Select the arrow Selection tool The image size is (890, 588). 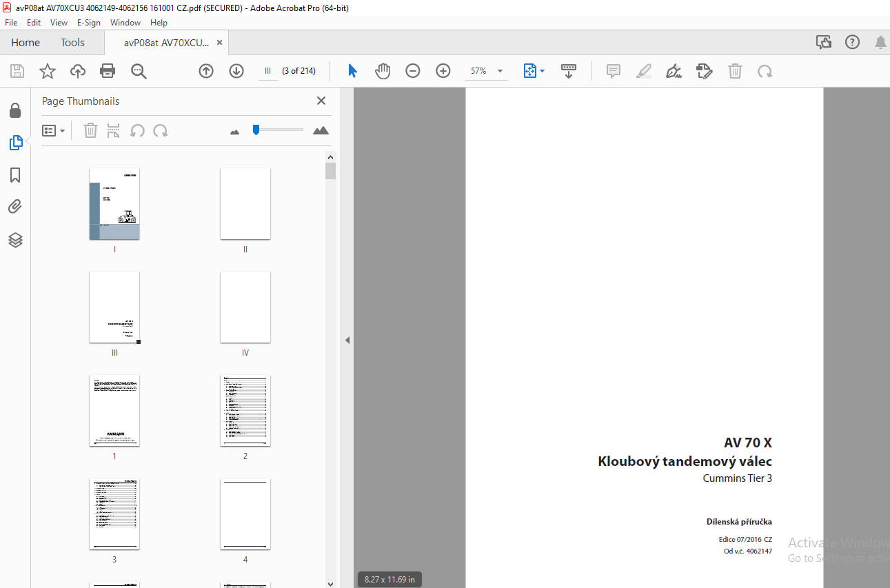pyautogui.click(x=352, y=71)
